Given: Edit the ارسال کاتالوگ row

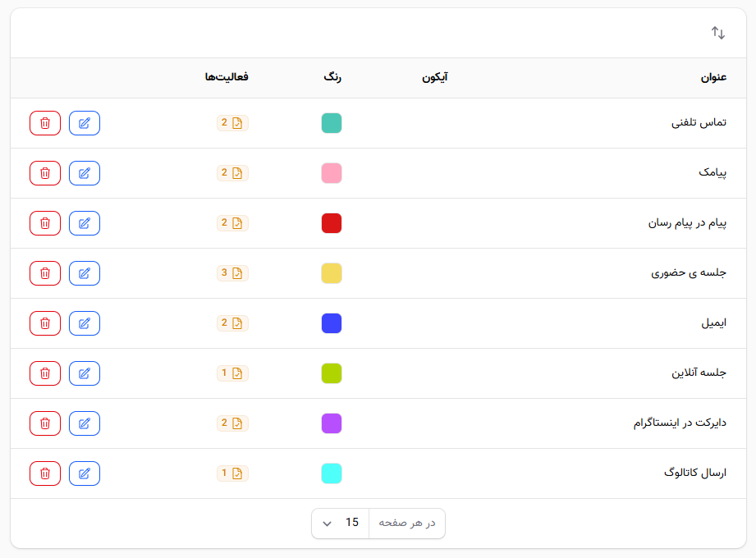Looking at the screenshot, I should (85, 473).
